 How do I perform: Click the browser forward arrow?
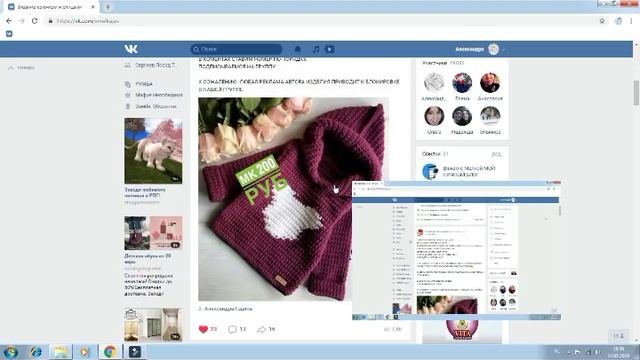point(22,21)
